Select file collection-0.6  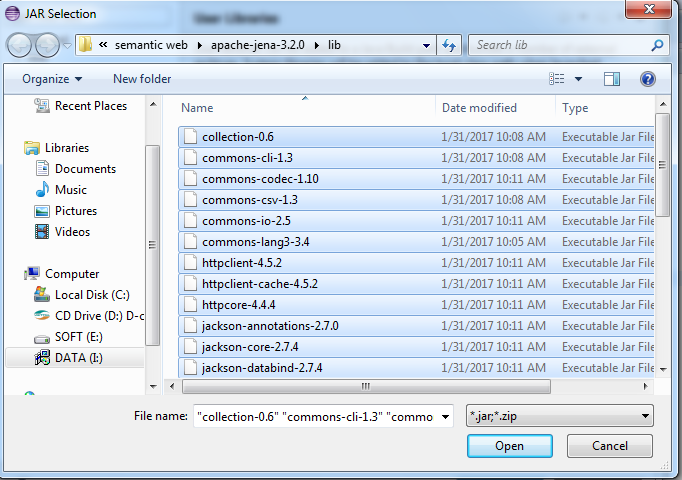[416, 137]
